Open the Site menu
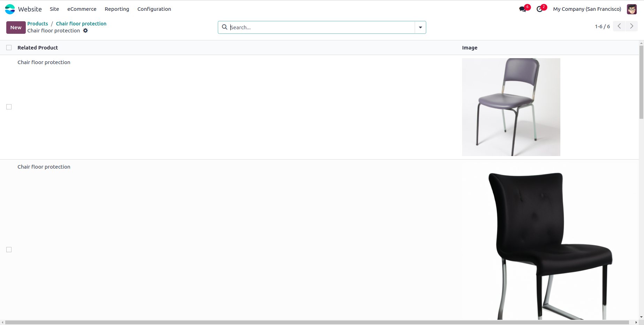Screen dimensions: 644x325 coord(54,9)
